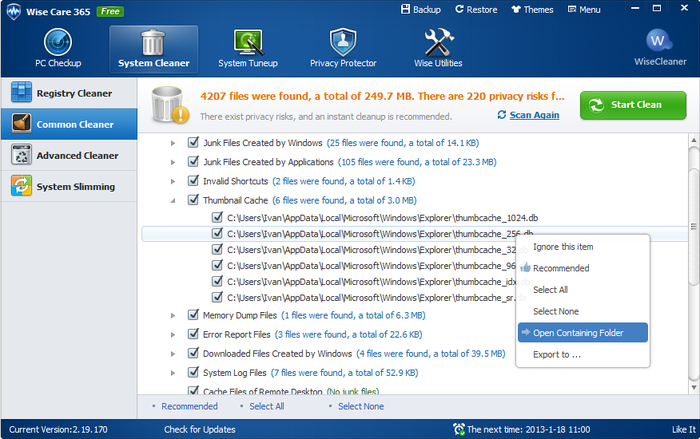Choose Ignore this item from context menu
This screenshot has height=439, width=700.
(x=583, y=247)
